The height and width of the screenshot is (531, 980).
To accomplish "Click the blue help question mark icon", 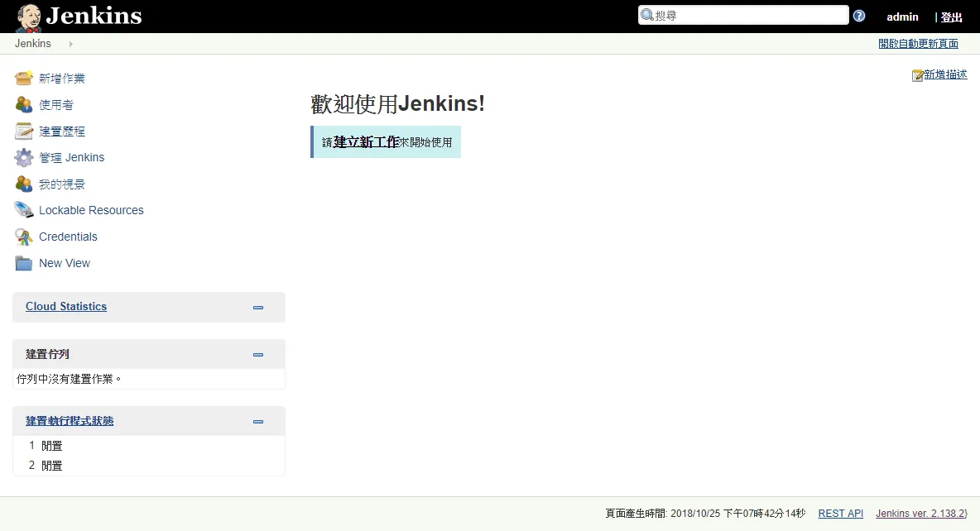I will (x=858, y=15).
